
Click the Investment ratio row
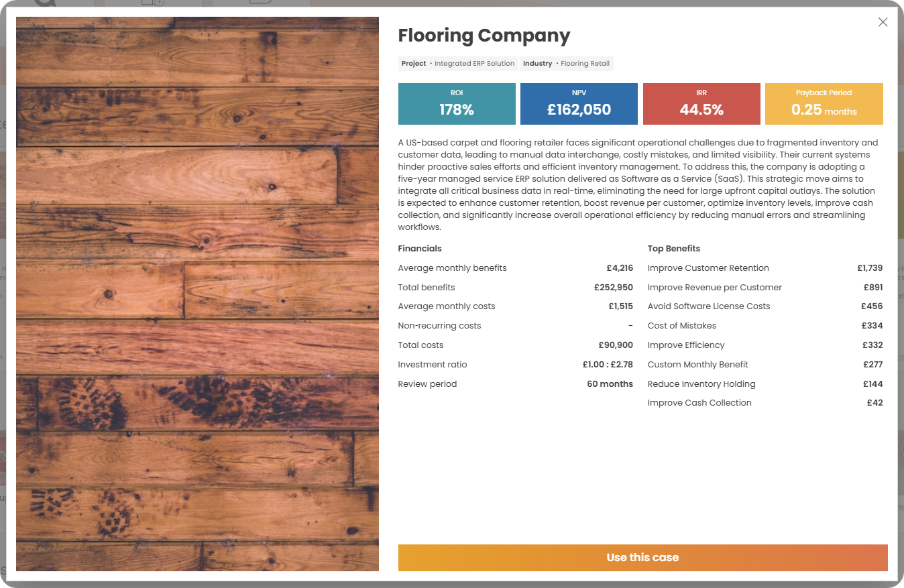pos(516,365)
